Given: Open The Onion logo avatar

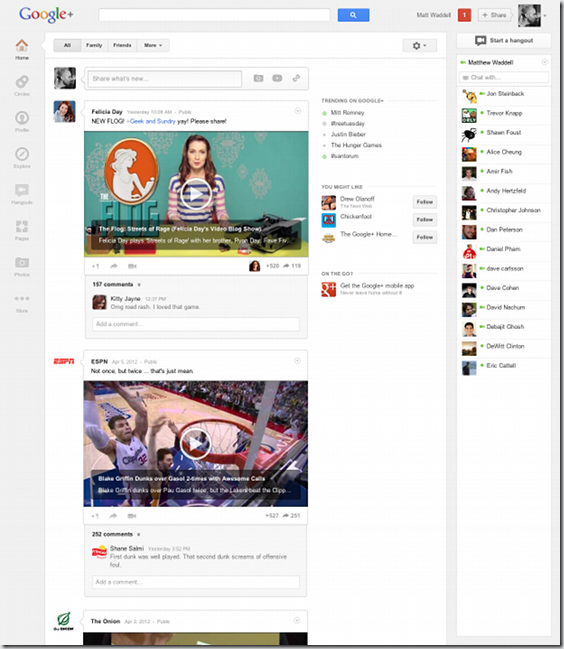Looking at the screenshot, I should (63, 621).
